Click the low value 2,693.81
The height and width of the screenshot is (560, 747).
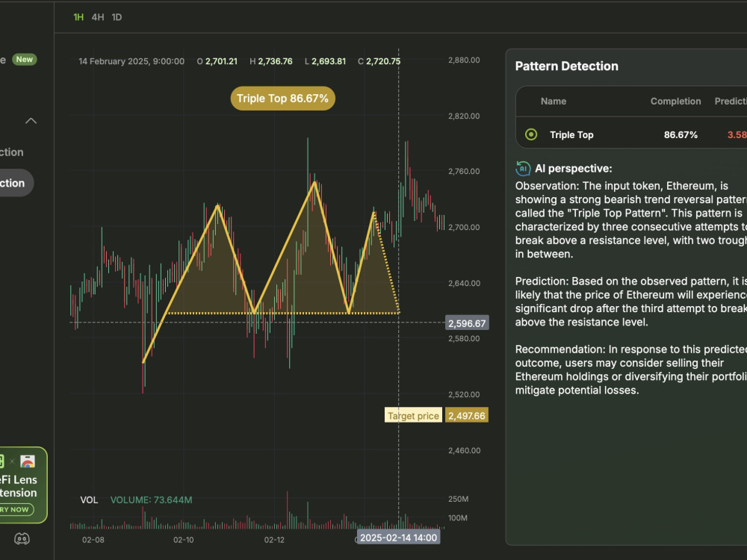(328, 61)
